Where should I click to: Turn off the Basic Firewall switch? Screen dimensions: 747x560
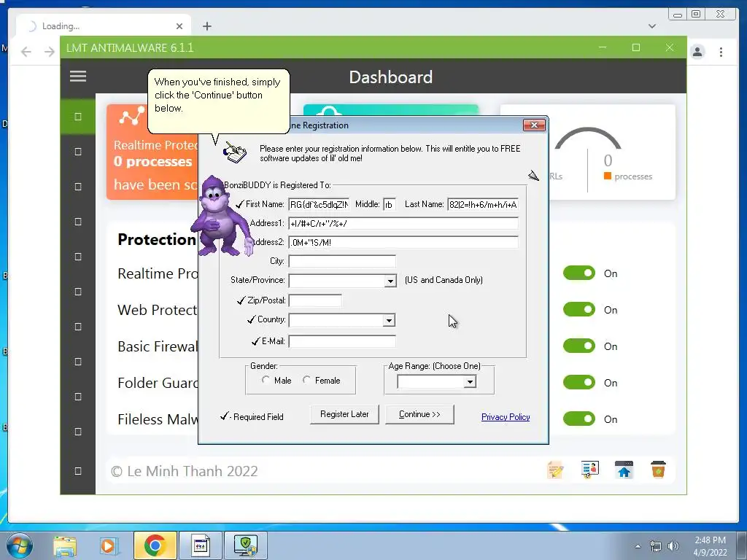pyautogui.click(x=578, y=346)
